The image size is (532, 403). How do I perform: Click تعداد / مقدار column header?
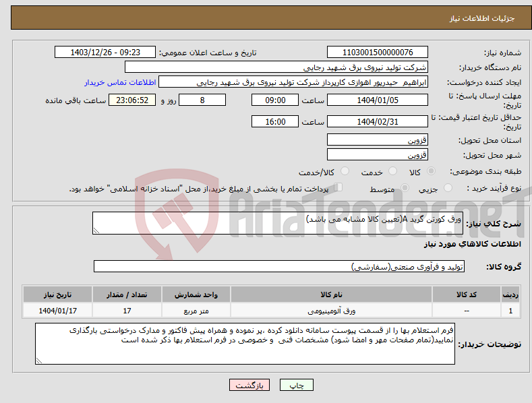pyautogui.click(x=127, y=294)
